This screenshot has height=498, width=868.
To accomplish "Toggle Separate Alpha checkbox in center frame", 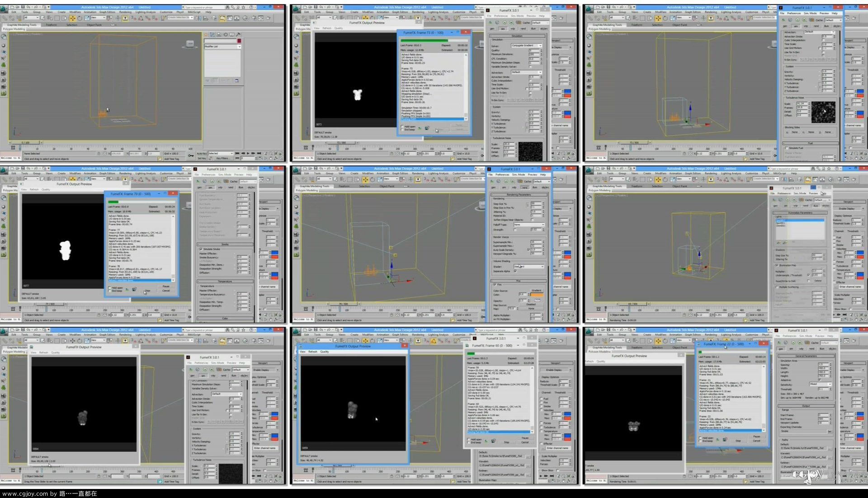I will (x=515, y=271).
